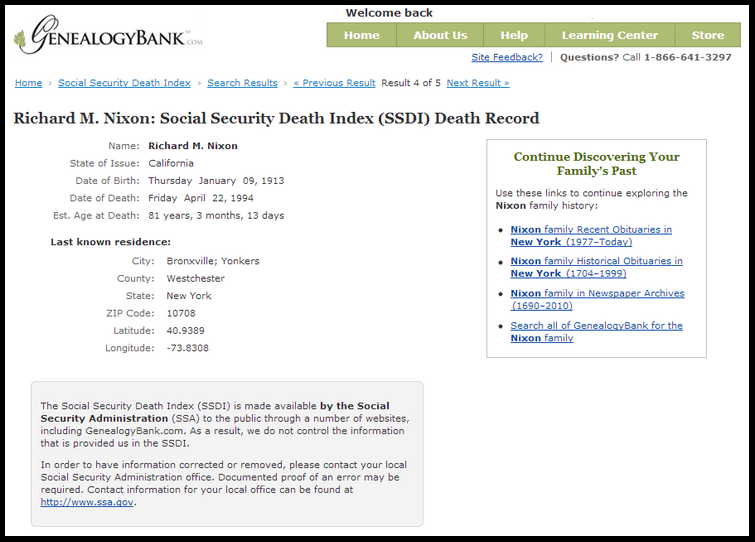
Task: Go to the Previous Result
Action: [x=334, y=83]
